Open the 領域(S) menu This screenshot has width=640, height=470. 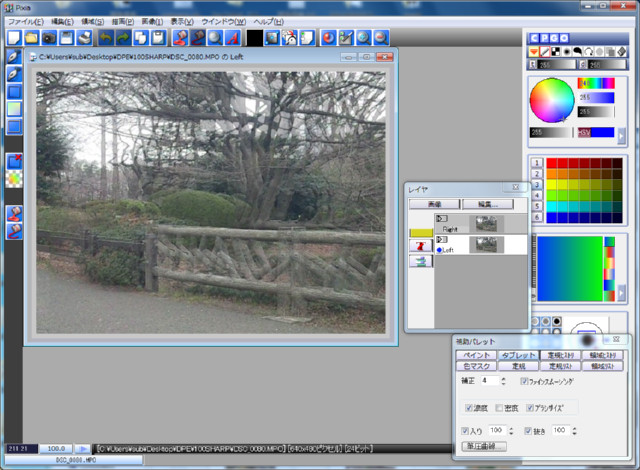tap(93, 22)
